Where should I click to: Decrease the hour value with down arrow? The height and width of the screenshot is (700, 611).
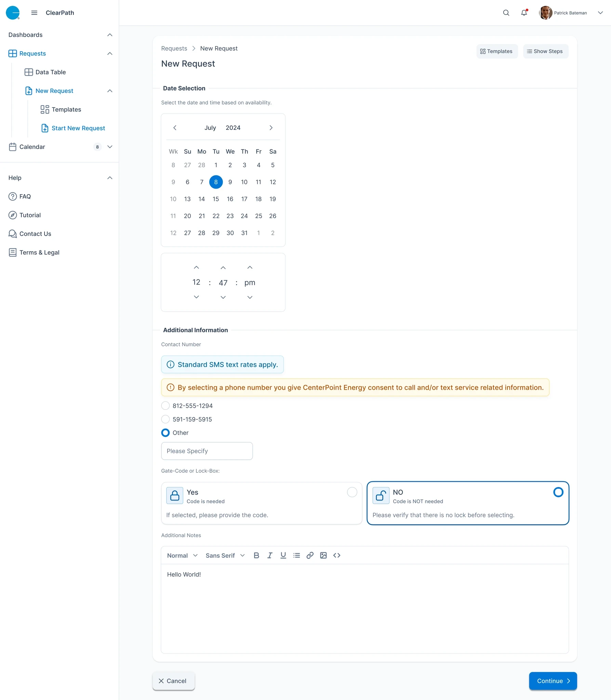[196, 297]
